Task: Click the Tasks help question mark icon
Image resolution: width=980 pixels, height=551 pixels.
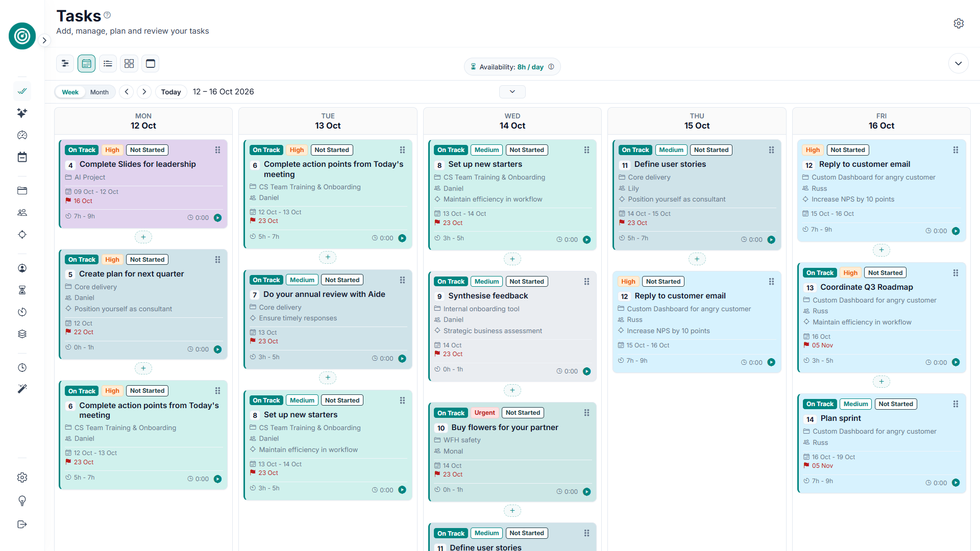Action: click(107, 15)
